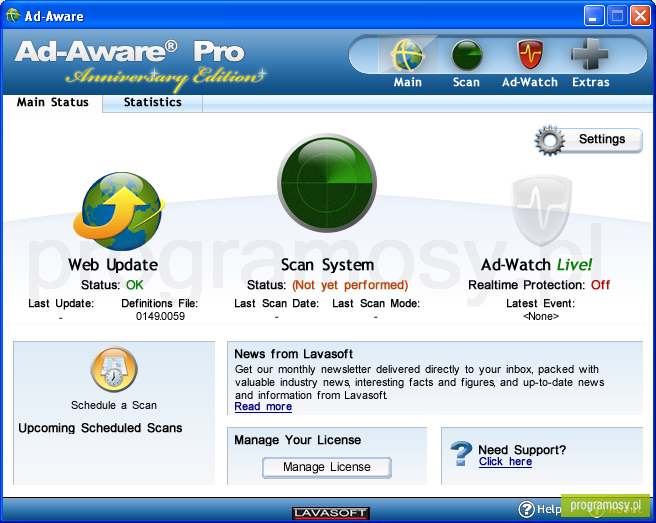Select the Main label in top navigation
This screenshot has height=523, width=656.
click(x=407, y=82)
